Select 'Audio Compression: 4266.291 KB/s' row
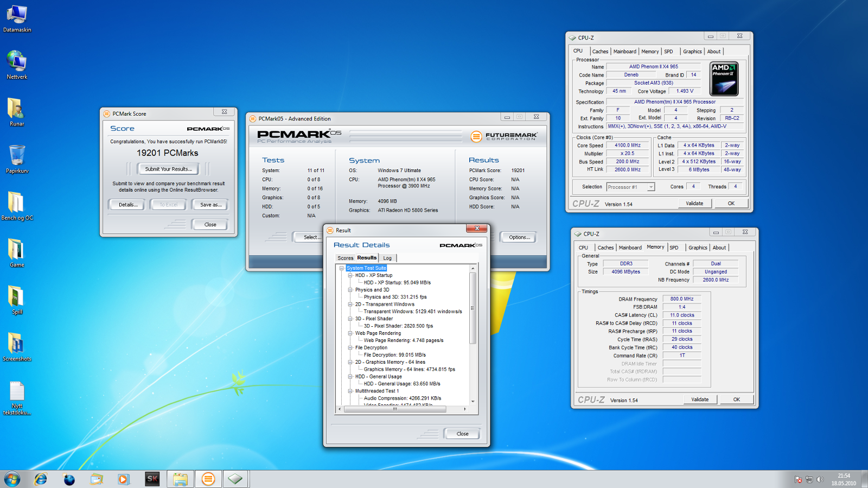The image size is (868, 488). (402, 398)
